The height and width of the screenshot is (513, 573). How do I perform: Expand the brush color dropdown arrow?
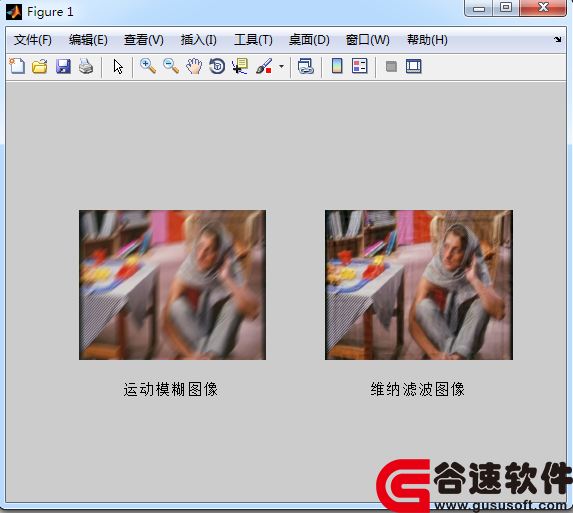(x=281, y=66)
